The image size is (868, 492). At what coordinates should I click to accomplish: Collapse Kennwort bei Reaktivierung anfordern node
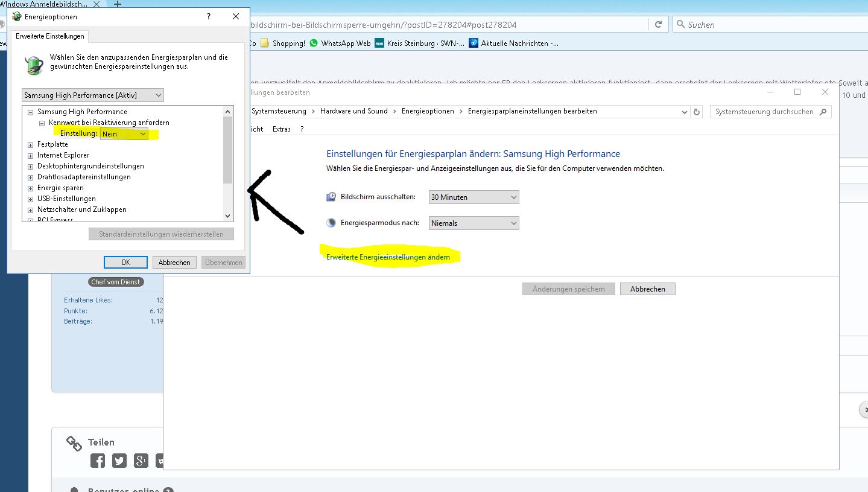coord(42,123)
